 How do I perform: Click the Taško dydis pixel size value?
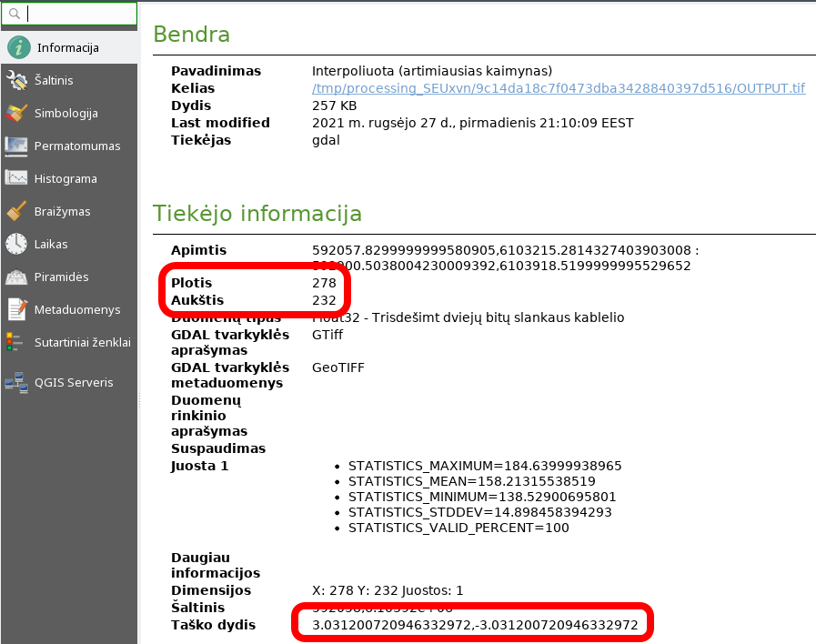pos(475,625)
